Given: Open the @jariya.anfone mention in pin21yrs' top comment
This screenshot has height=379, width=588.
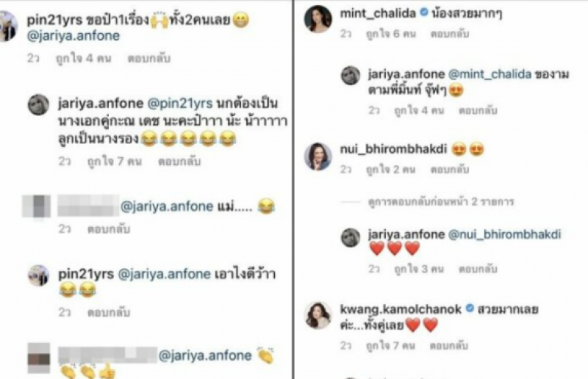Looking at the screenshot, I should click(x=73, y=35).
